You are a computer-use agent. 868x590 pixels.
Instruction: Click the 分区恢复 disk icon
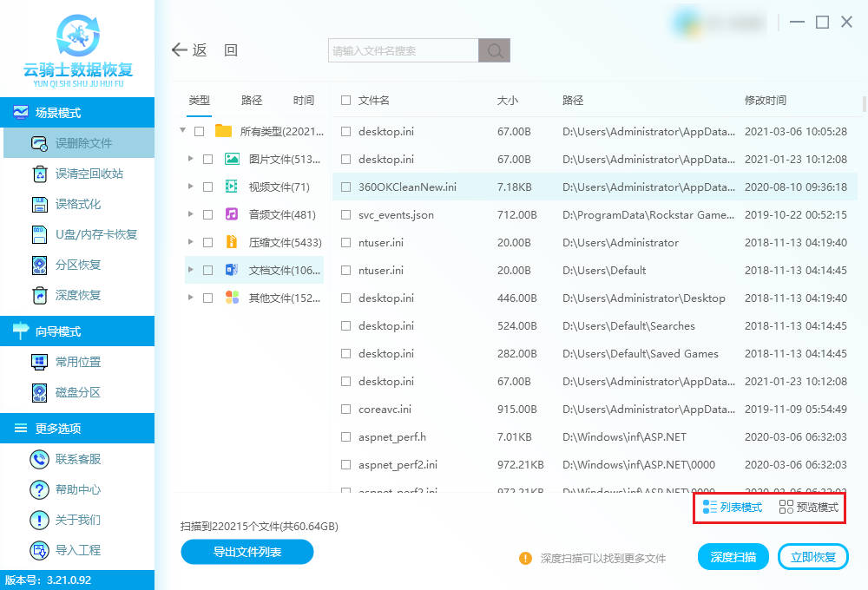(40, 265)
